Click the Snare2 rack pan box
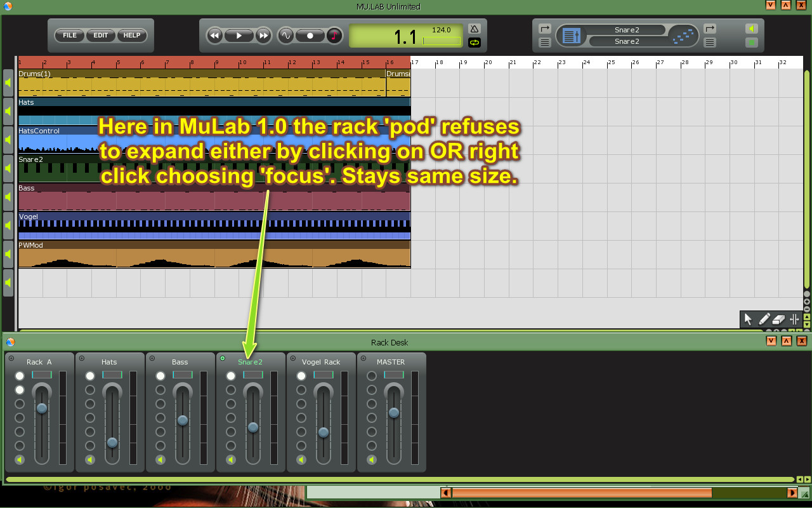812x508 pixels. pos(253,375)
